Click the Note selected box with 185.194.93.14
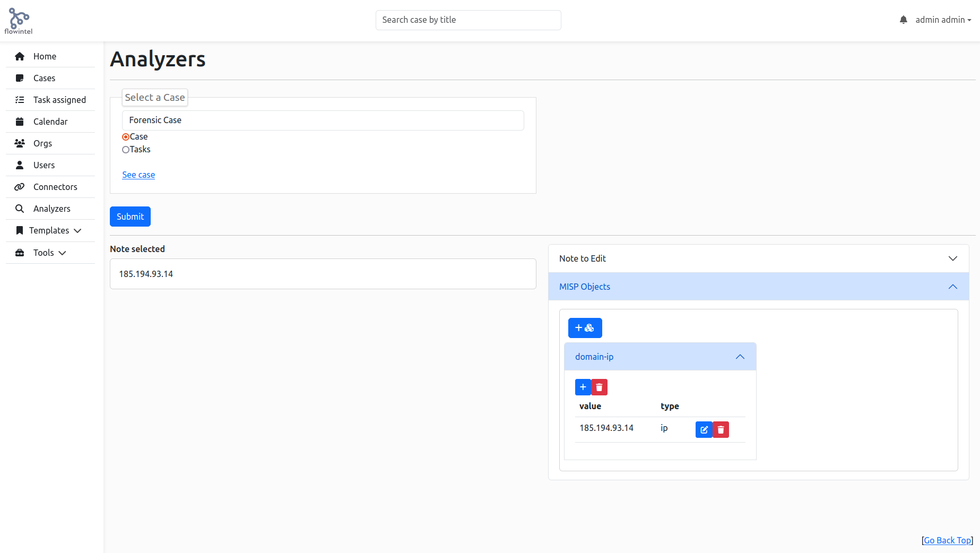Viewport: 980px width, 553px height. 323,274
